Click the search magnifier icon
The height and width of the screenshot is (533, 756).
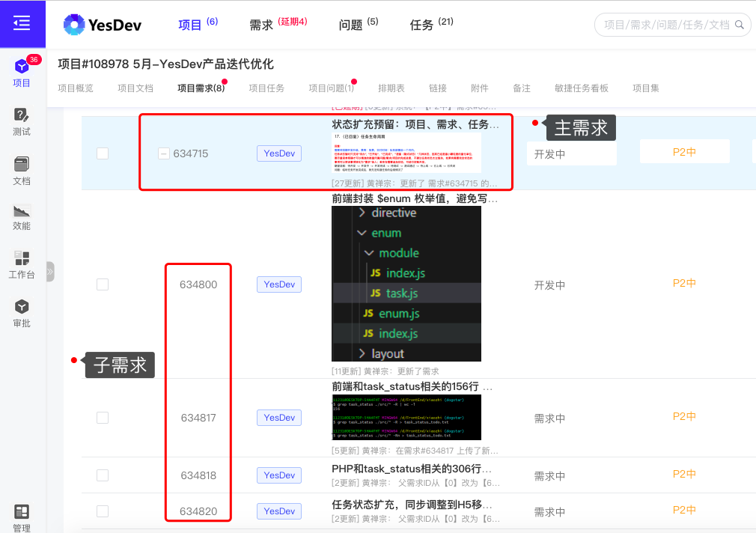pyautogui.click(x=739, y=25)
